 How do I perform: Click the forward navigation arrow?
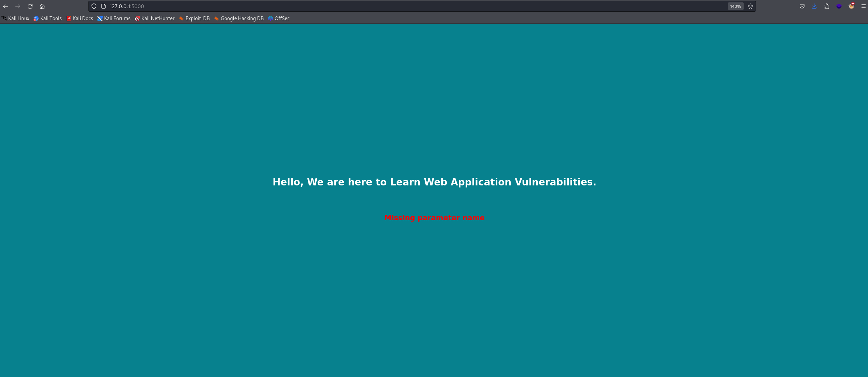click(18, 6)
